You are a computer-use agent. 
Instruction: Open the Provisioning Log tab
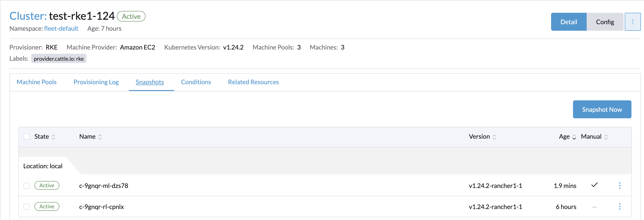point(96,82)
